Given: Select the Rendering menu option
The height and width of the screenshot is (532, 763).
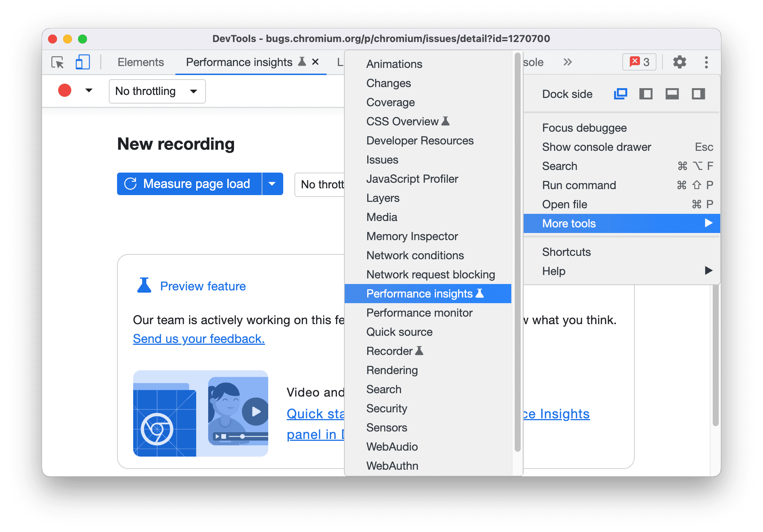Looking at the screenshot, I should [x=392, y=370].
